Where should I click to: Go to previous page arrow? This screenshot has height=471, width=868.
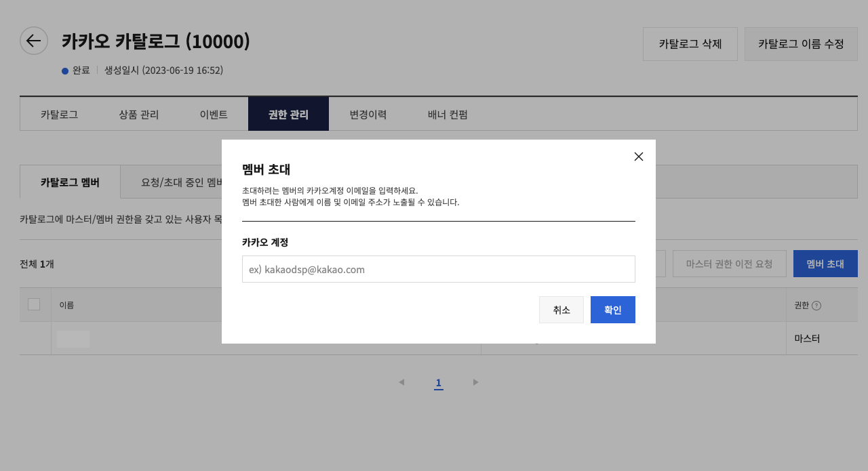[401, 382]
